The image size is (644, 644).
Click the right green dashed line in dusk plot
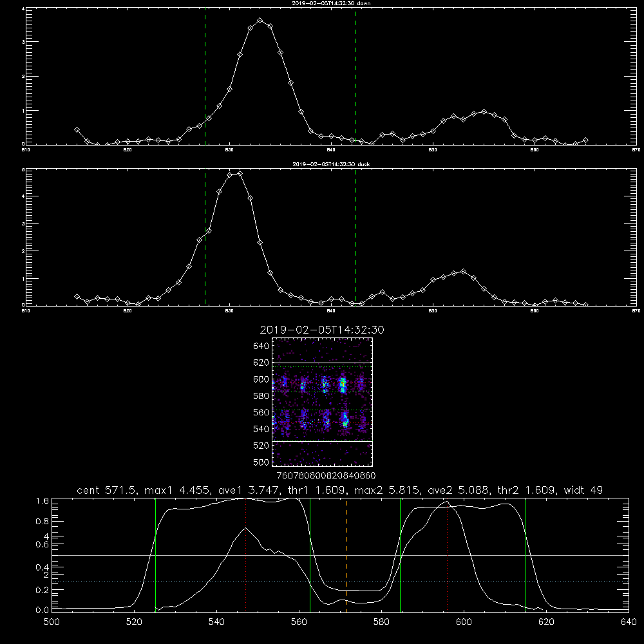(355, 238)
